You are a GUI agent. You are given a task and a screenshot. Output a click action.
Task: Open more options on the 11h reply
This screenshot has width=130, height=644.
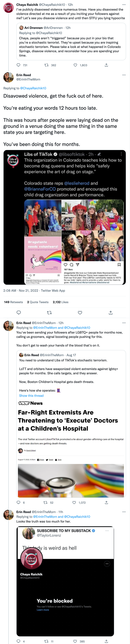pyautogui.click(x=124, y=512)
